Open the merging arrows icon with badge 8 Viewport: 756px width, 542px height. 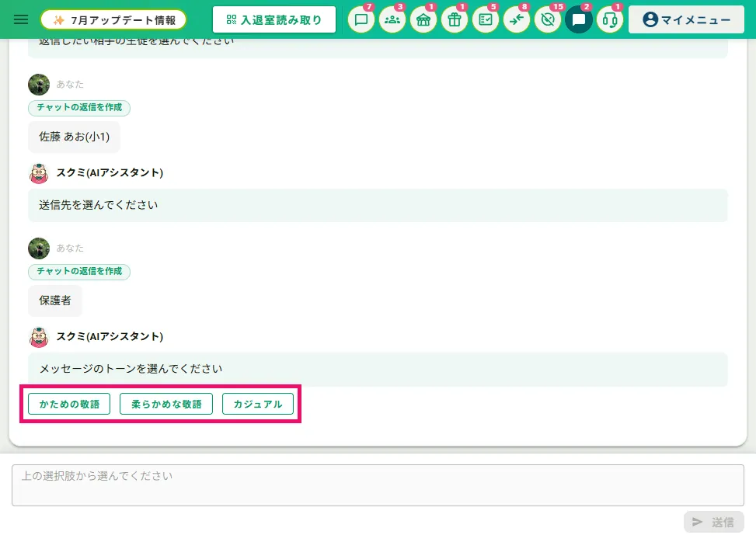pos(517,19)
